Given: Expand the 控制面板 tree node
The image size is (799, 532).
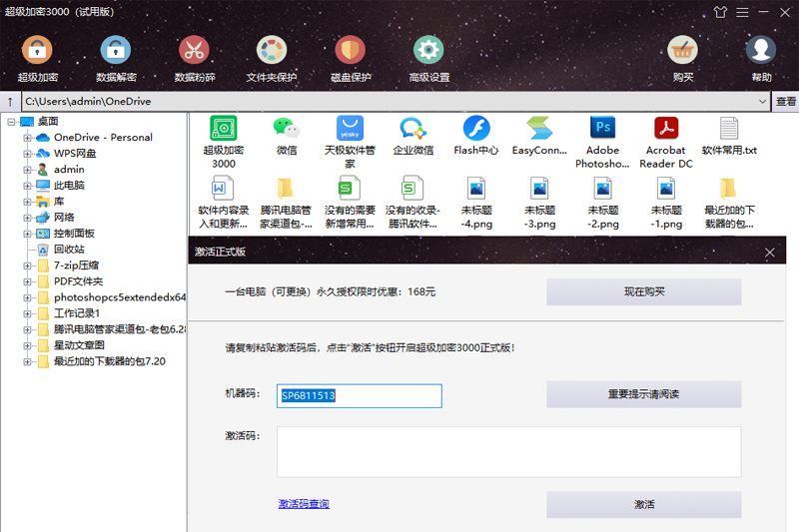Looking at the screenshot, I should pyautogui.click(x=28, y=234).
